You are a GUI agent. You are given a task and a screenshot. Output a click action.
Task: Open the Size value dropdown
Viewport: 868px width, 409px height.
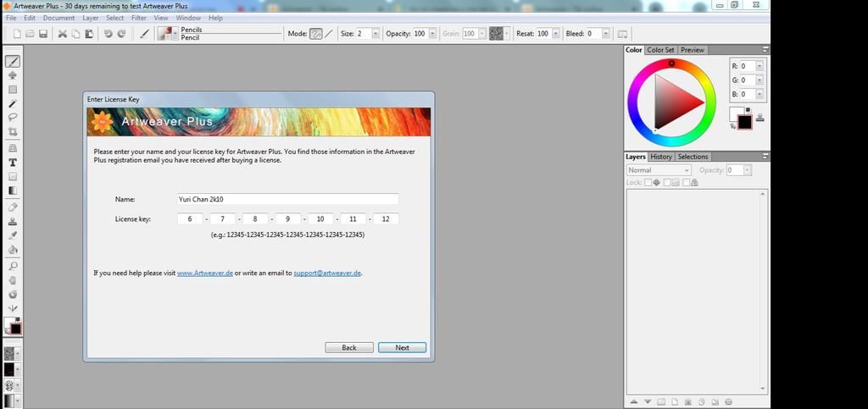[x=376, y=34]
